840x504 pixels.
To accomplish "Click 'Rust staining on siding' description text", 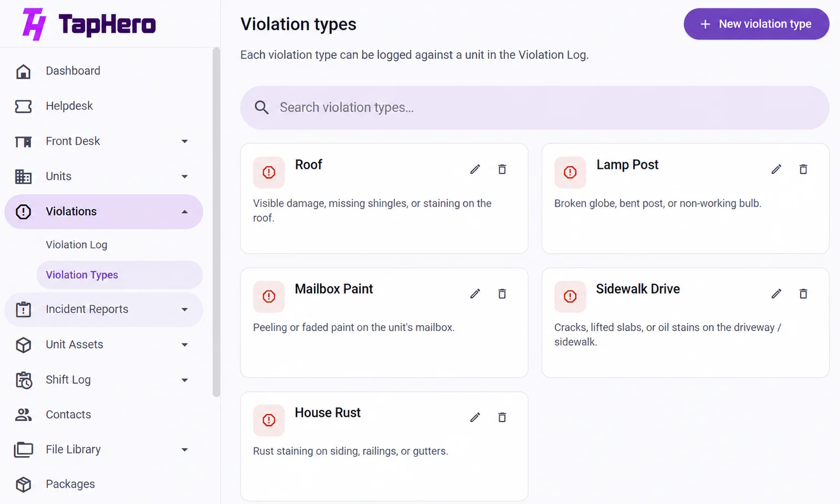I will [x=351, y=451].
